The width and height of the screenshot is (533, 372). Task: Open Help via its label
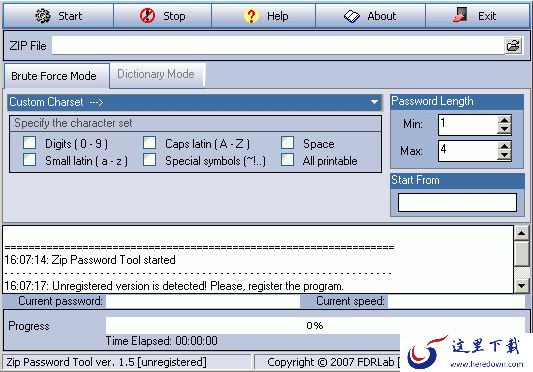277,16
